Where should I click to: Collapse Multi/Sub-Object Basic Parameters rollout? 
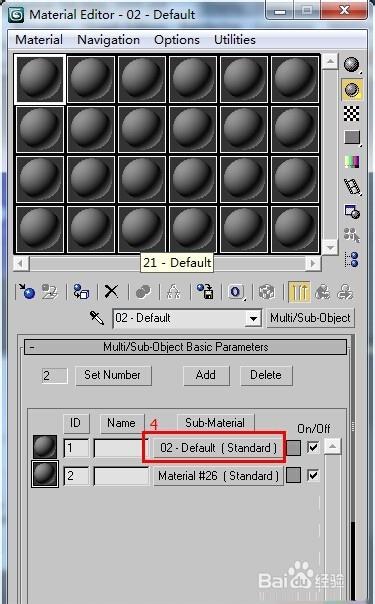click(x=186, y=347)
